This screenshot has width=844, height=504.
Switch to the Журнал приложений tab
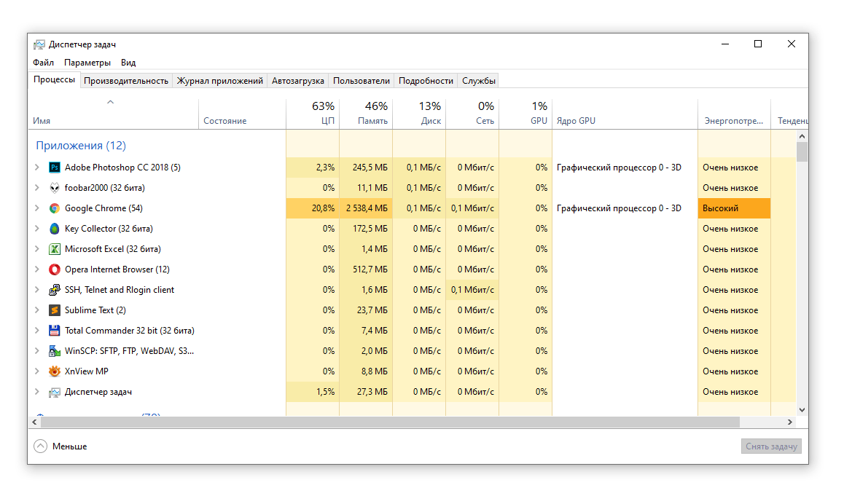point(219,81)
